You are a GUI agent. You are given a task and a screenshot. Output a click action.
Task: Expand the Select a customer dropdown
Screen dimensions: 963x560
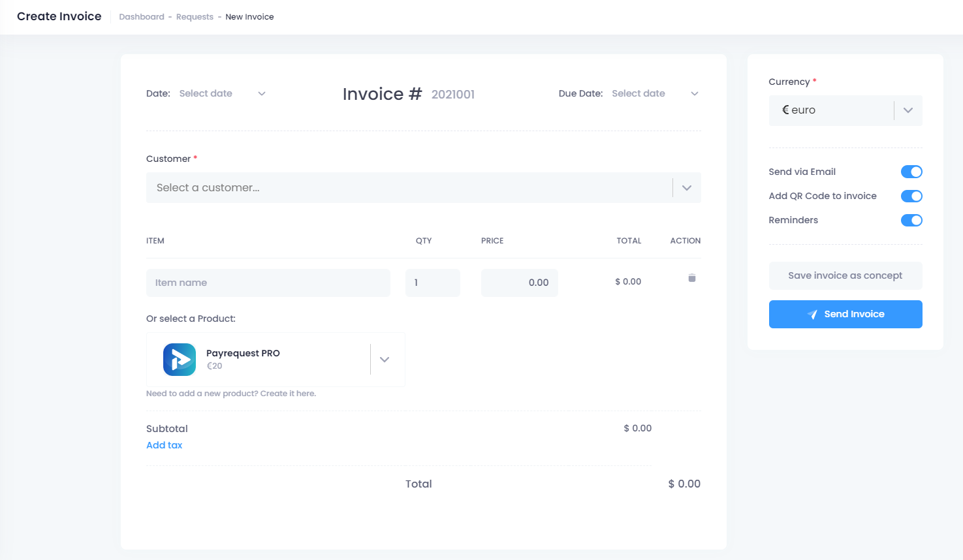424,187
